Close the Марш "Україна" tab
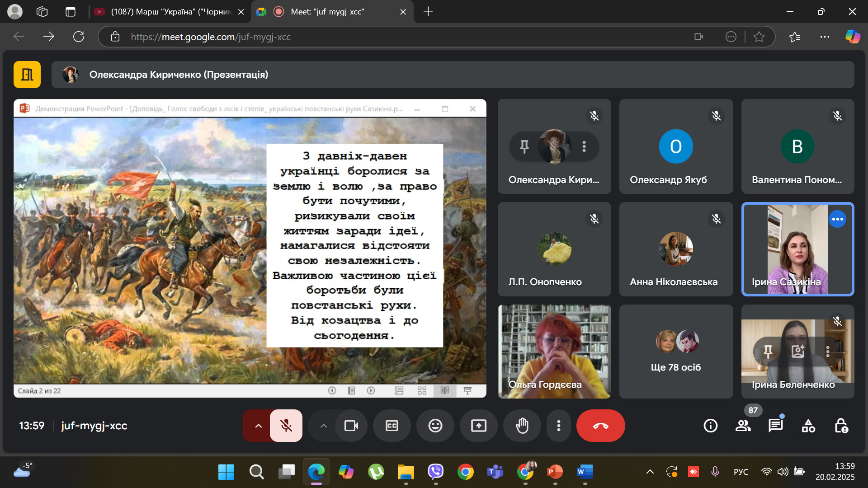 tap(241, 12)
